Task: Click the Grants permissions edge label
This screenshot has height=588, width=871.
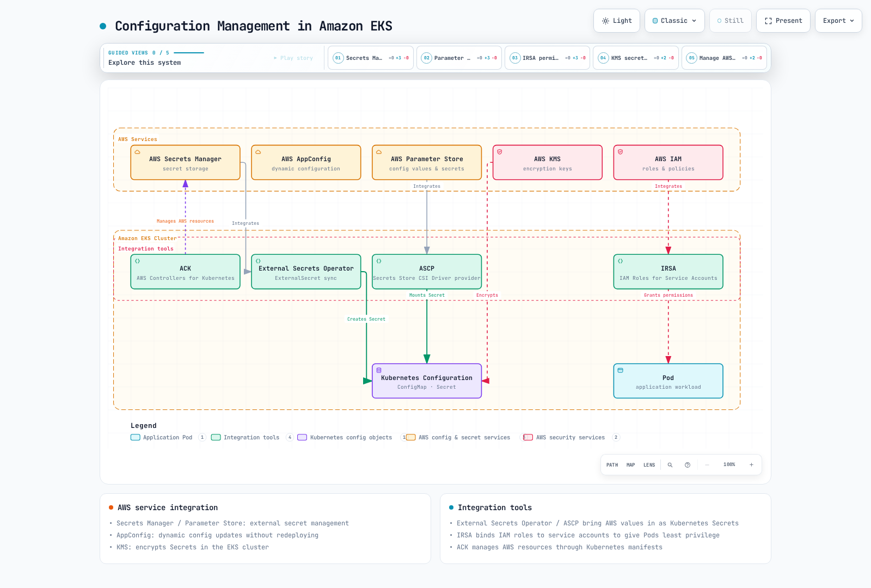Action: 668,295
